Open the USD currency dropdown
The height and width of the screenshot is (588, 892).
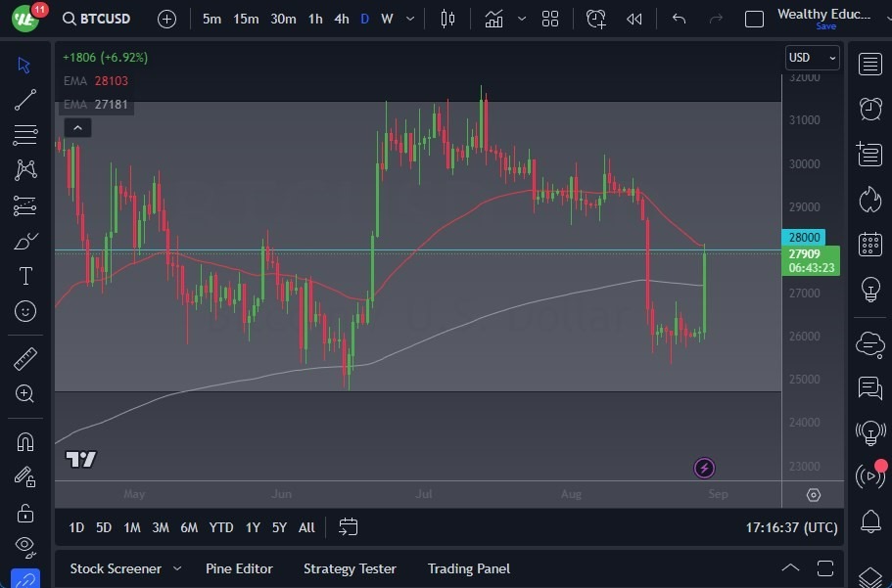point(812,57)
